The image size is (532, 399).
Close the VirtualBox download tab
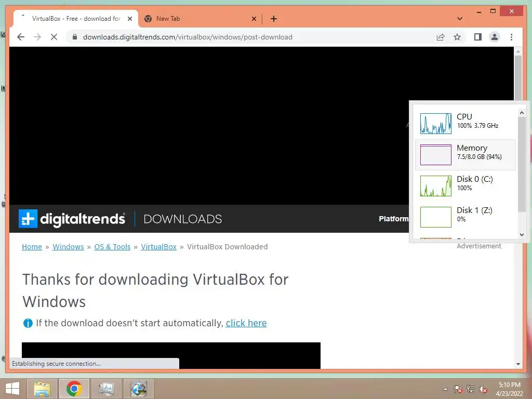[x=129, y=19]
